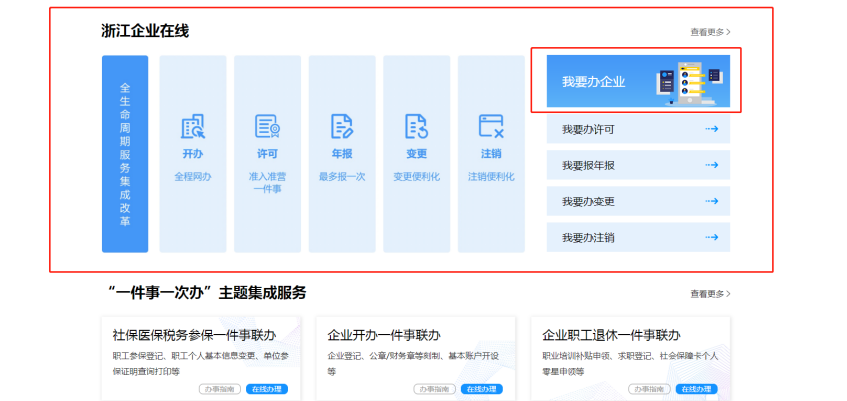Click the 开办 icon in the service cards
Image resolution: width=847 pixels, height=401 pixels.
tap(192, 127)
